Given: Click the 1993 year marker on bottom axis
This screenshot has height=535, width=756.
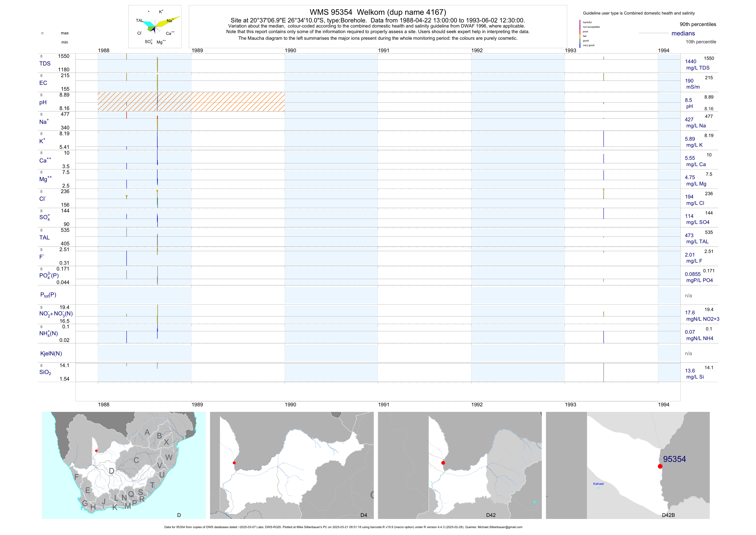Looking at the screenshot, I should [570, 405].
